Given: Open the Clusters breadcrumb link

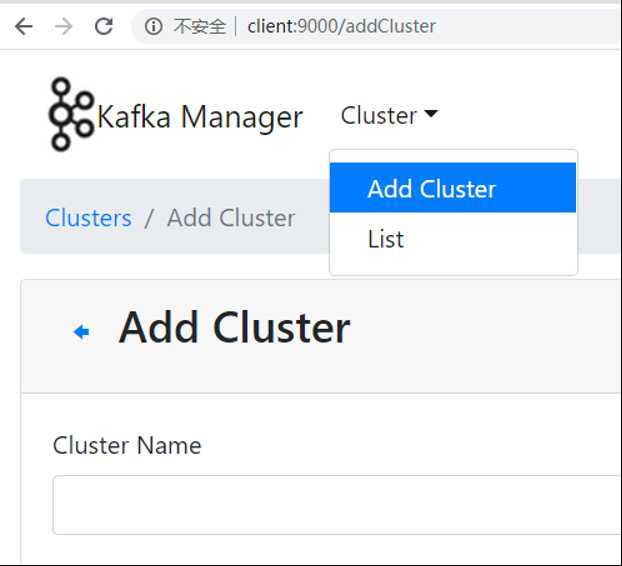Looking at the screenshot, I should tap(88, 218).
